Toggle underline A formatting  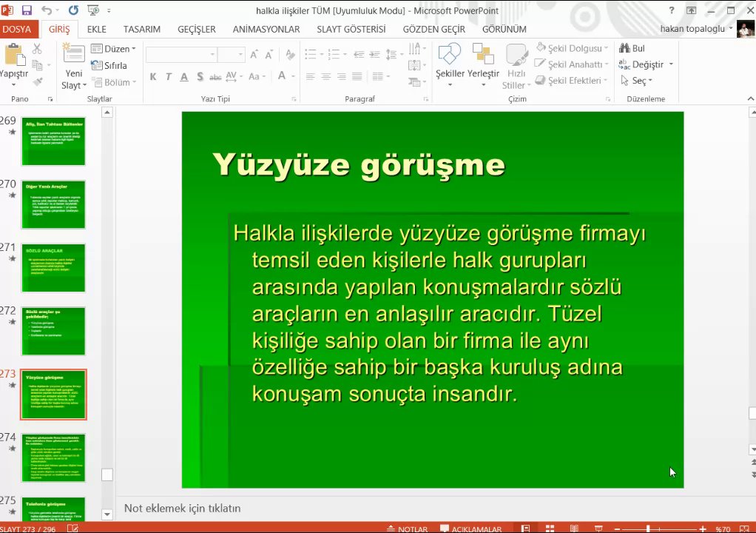[x=184, y=76]
